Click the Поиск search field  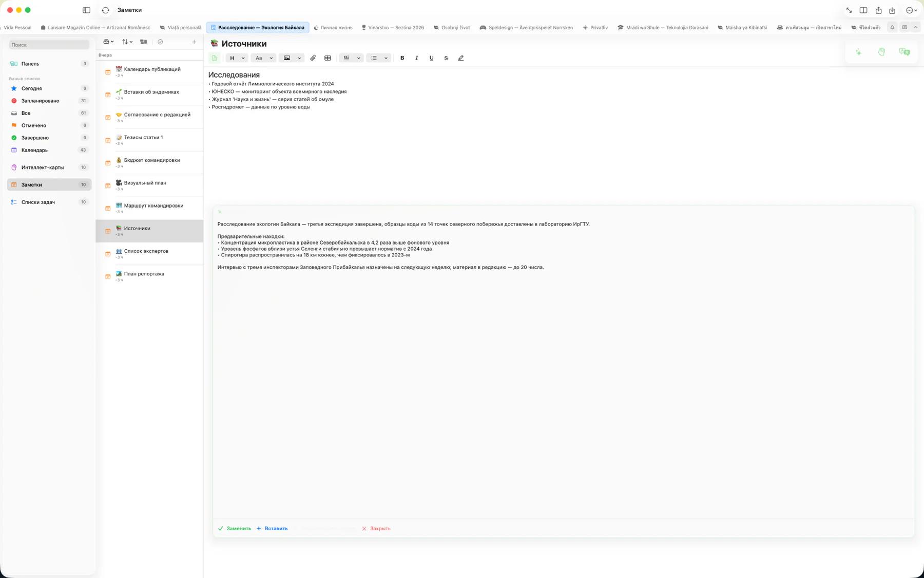[x=49, y=45]
